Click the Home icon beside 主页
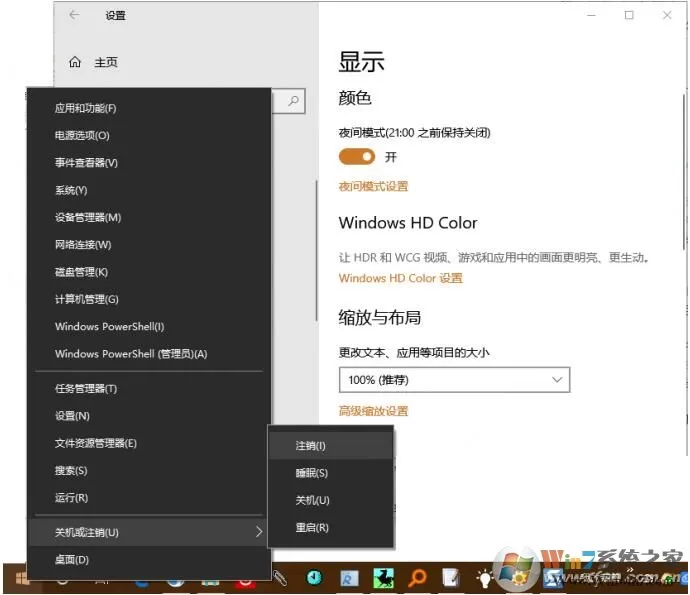 tap(75, 62)
